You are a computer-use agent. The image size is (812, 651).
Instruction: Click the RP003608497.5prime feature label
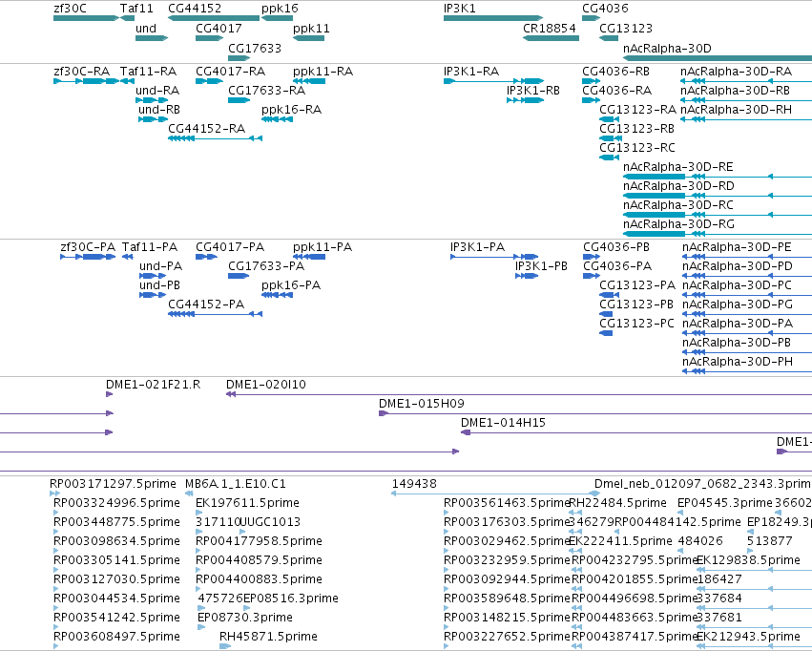[117, 637]
